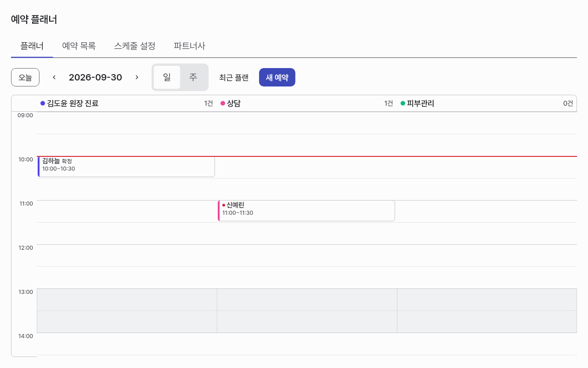Open 김하늘 10:00~10:30 appointment

click(126, 167)
